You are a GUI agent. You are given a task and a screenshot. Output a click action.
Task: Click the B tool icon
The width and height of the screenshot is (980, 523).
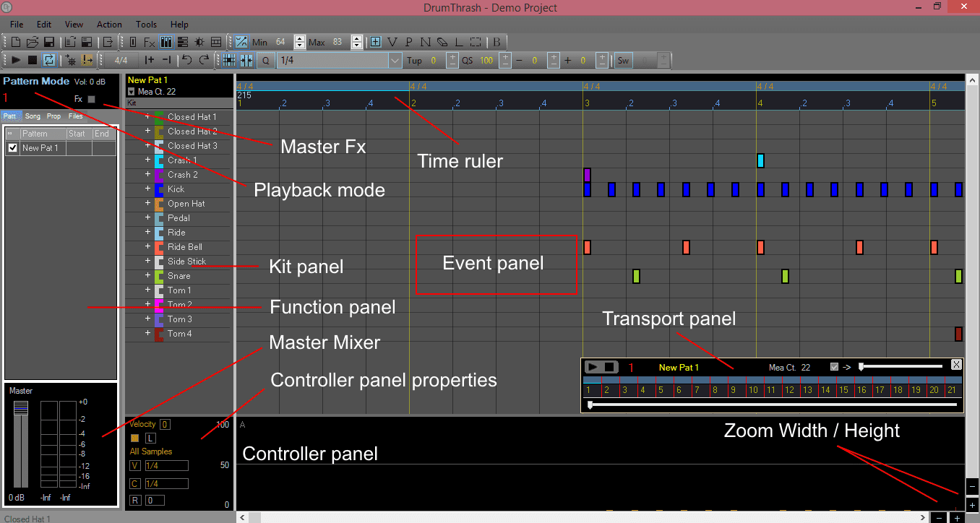497,42
